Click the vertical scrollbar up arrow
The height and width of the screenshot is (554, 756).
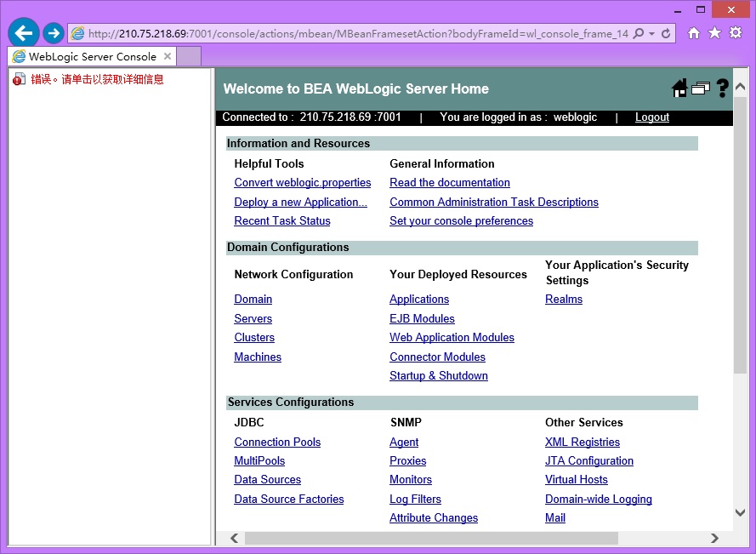pyautogui.click(x=740, y=88)
